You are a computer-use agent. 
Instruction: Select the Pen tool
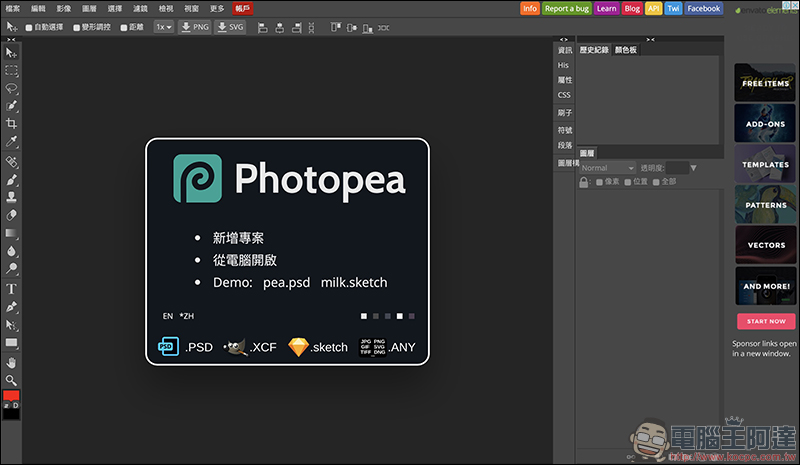click(x=11, y=307)
